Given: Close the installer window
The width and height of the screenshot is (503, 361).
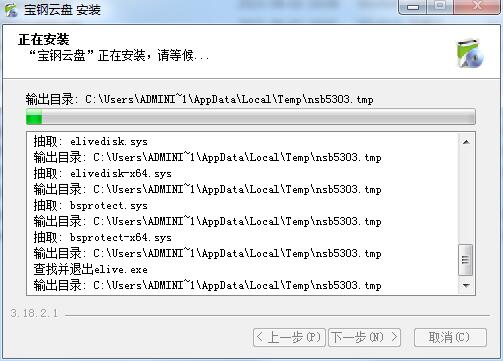Looking at the screenshot, I should tap(477, 7).
